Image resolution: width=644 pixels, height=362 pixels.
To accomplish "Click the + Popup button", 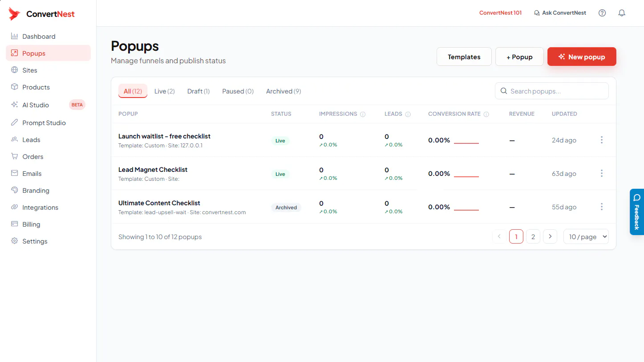I will [x=519, y=57].
